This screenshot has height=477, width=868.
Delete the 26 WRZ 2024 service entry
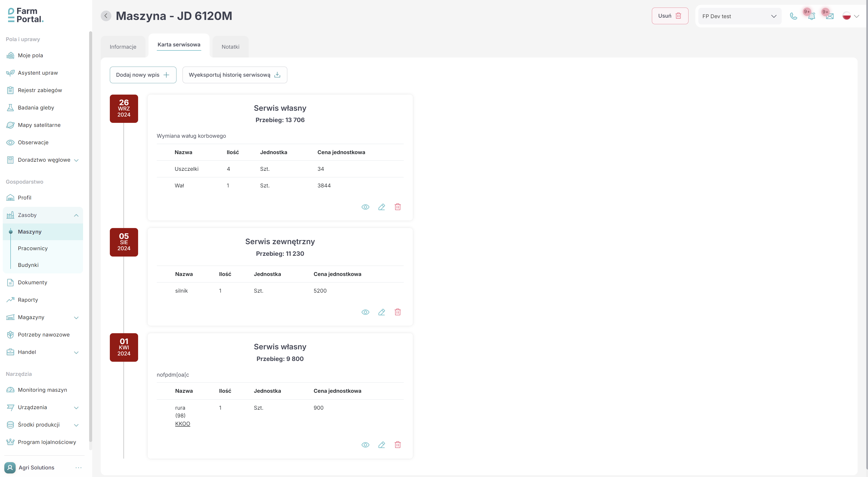click(x=398, y=207)
